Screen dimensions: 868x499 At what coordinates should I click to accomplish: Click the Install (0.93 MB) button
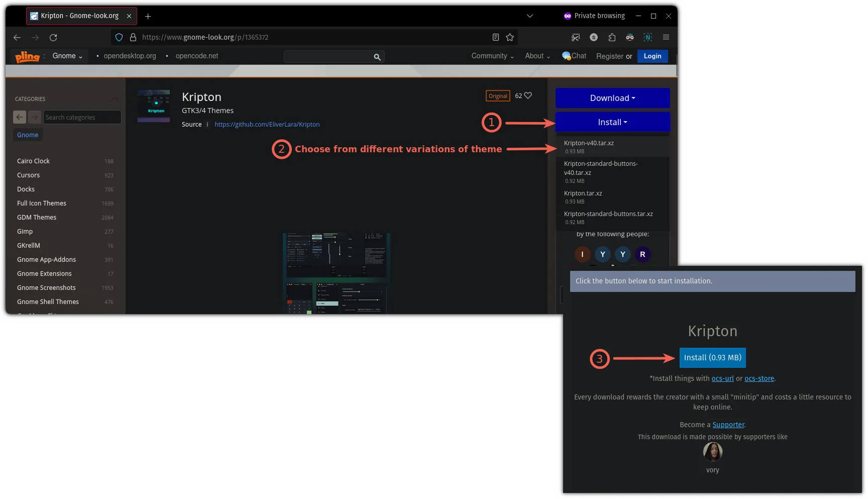point(712,358)
